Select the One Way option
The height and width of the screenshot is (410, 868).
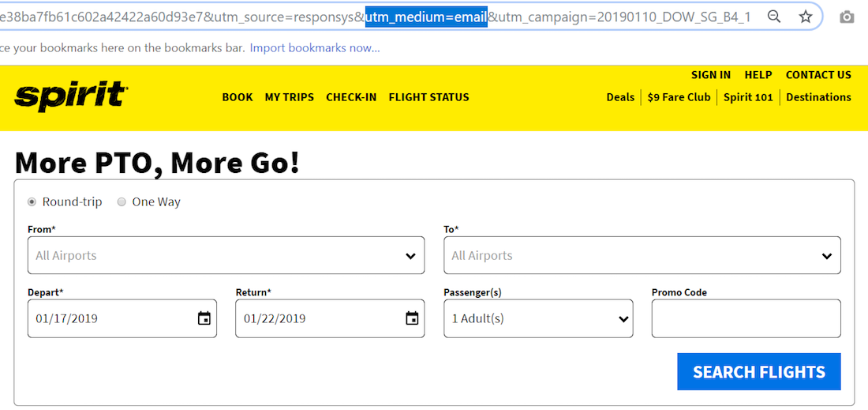coord(122,202)
